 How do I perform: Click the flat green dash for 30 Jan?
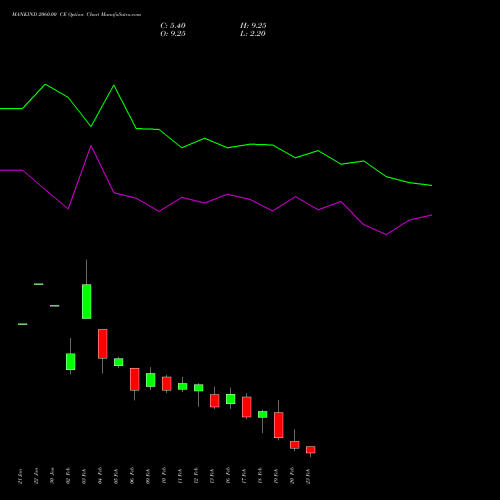point(55,306)
